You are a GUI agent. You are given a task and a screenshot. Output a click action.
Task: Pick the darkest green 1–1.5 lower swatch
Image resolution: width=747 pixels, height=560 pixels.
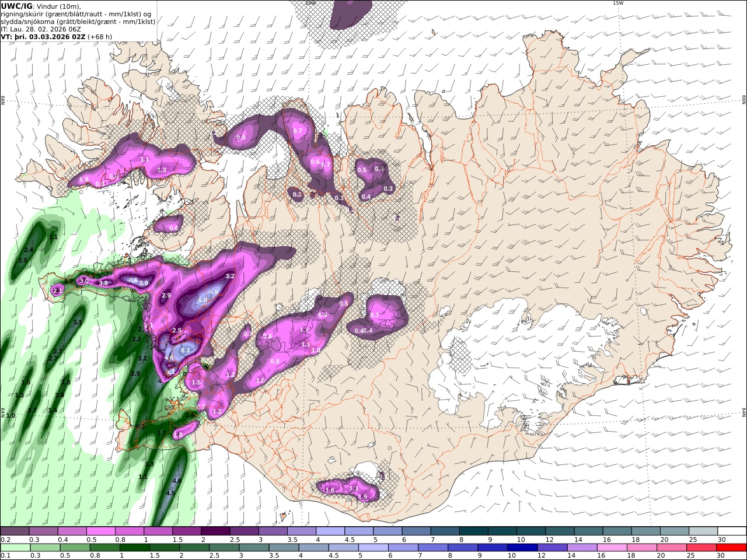click(x=135, y=548)
